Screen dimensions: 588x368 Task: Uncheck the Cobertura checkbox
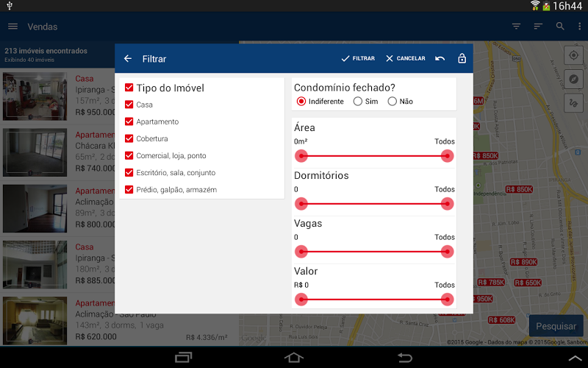tap(129, 138)
